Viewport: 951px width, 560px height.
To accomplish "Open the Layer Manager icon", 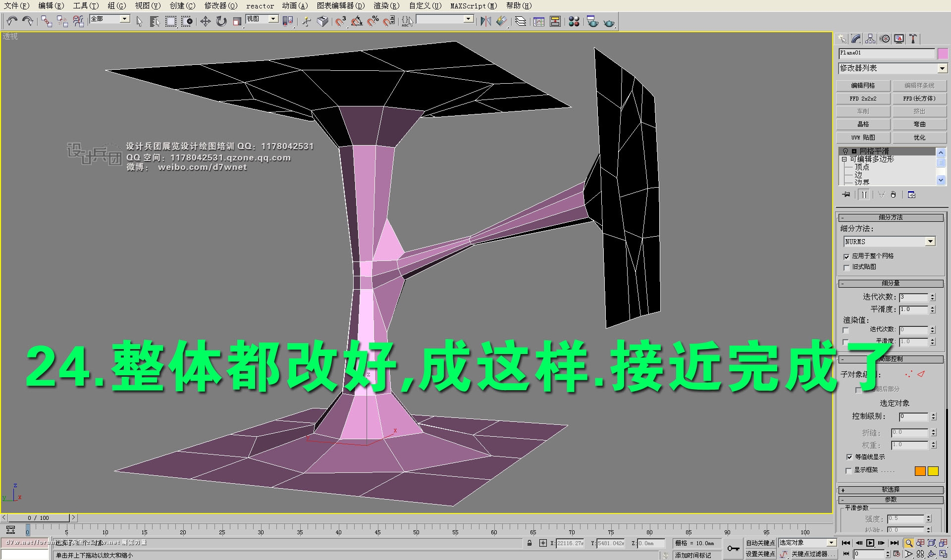I will point(521,21).
